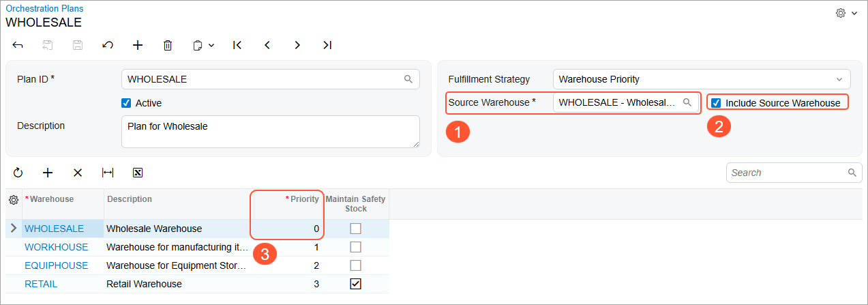868x305 pixels.
Task: Export the warehouse grid to Excel
Action: coord(137,173)
